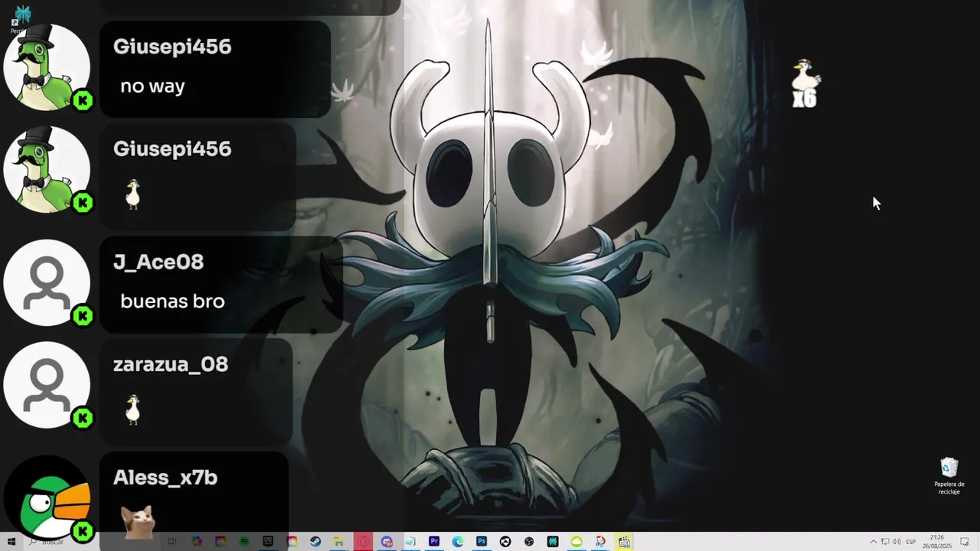Show hidden system tray icons
This screenshot has height=551, width=980.
tap(873, 542)
